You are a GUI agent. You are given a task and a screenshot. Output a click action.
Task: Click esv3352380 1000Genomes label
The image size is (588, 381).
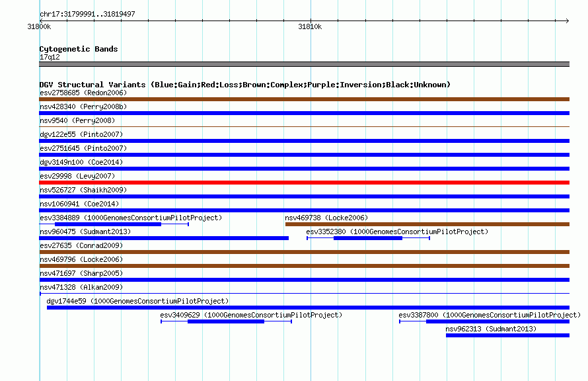tap(397, 232)
